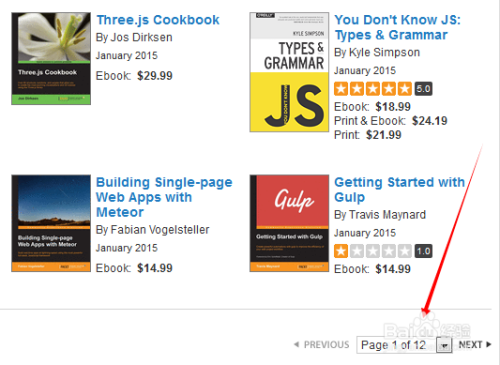The width and height of the screenshot is (500, 365).
Task: Click the right arrow icon beside NEXT
Action: tap(489, 344)
